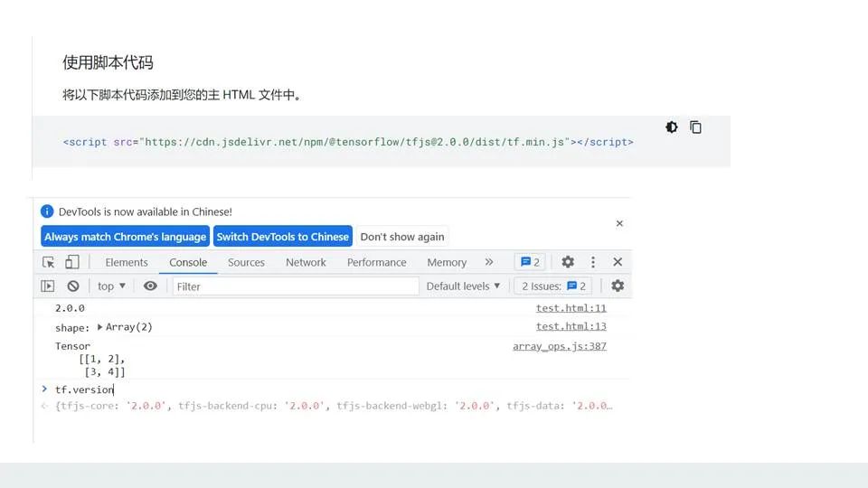Screen dimensions: 868x488
Task: Activate the inspect element picker
Action: click(x=49, y=262)
